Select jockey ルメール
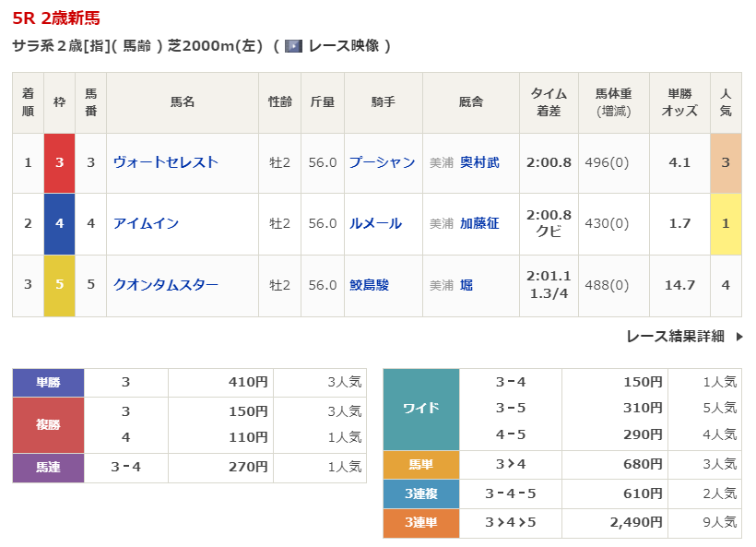Viewport: 756px width, 547px height. (375, 223)
